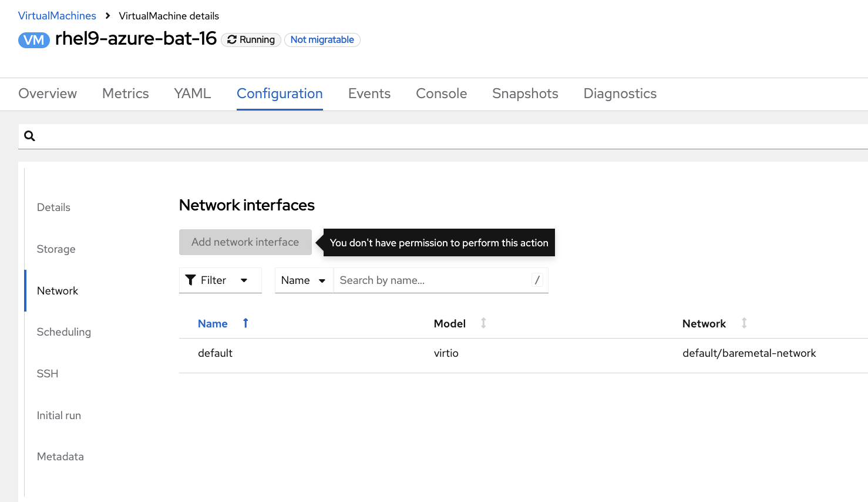Click the funnel Filter icon
The height and width of the screenshot is (502, 868).
tap(190, 280)
